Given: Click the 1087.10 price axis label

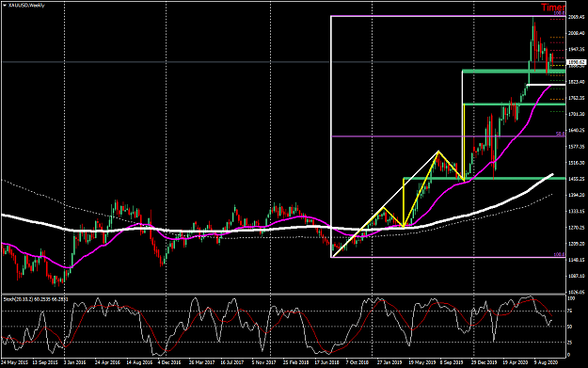Looking at the screenshot, I should point(577,276).
